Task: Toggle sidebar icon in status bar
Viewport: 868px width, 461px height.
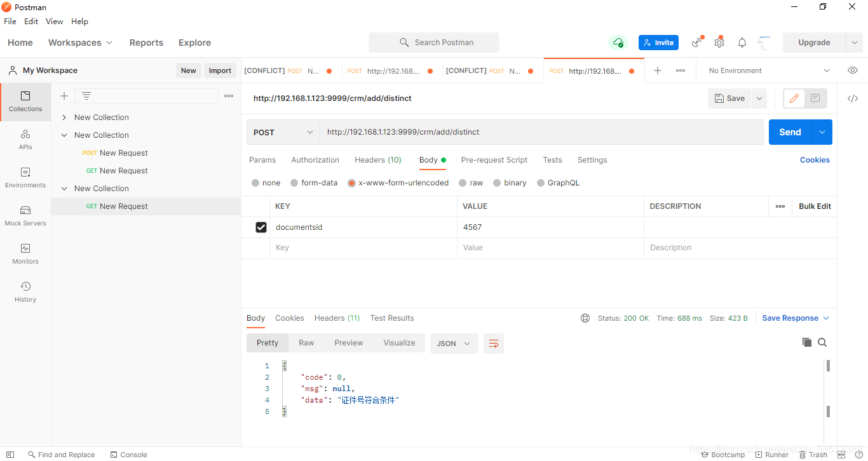Action: click(x=10, y=455)
